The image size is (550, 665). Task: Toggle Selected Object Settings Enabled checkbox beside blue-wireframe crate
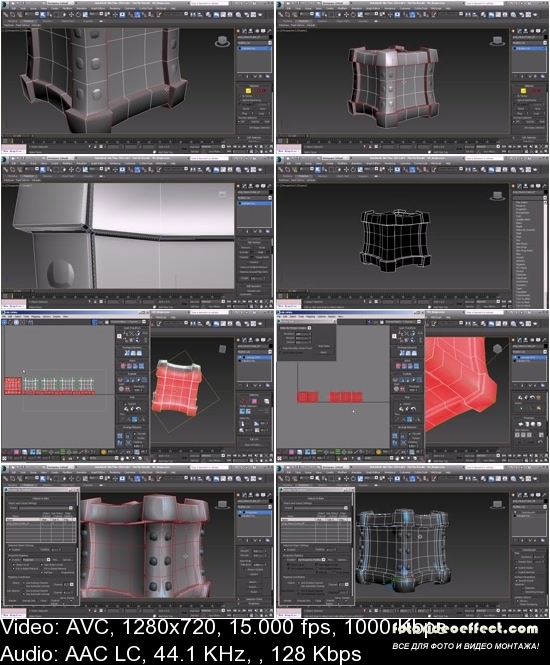[x=285, y=549]
